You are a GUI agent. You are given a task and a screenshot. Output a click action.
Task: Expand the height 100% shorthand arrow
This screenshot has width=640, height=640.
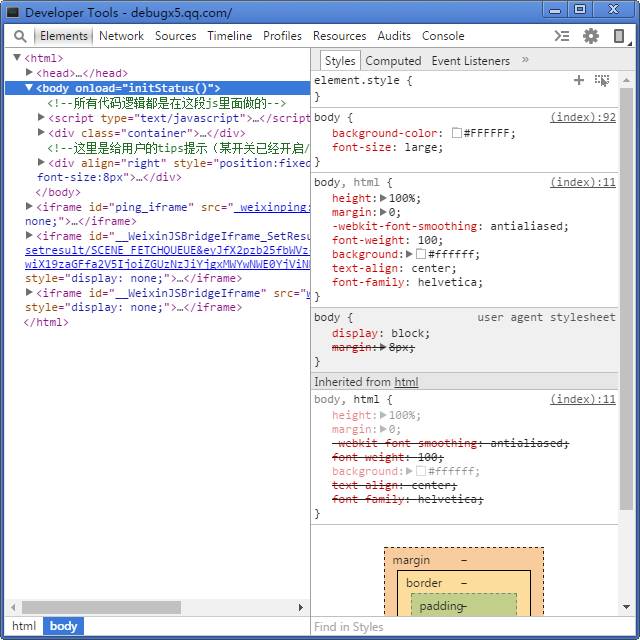(x=383, y=198)
